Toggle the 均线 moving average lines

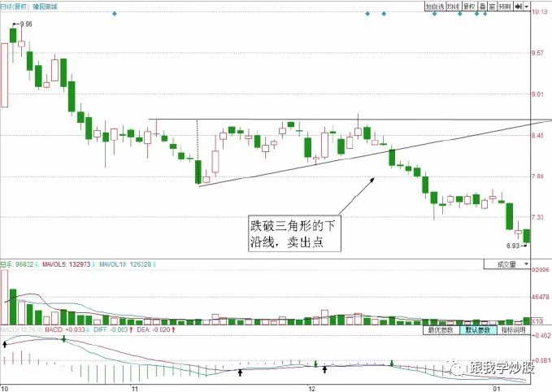coord(454,7)
